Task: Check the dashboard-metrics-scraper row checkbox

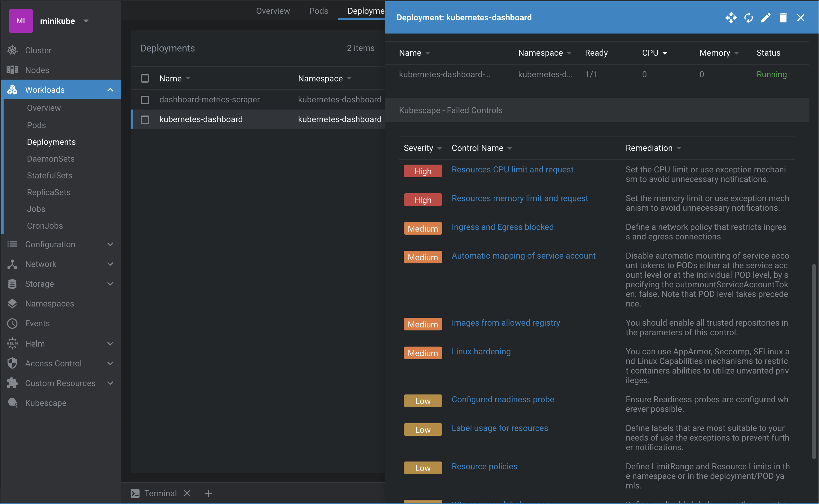Action: [145, 100]
